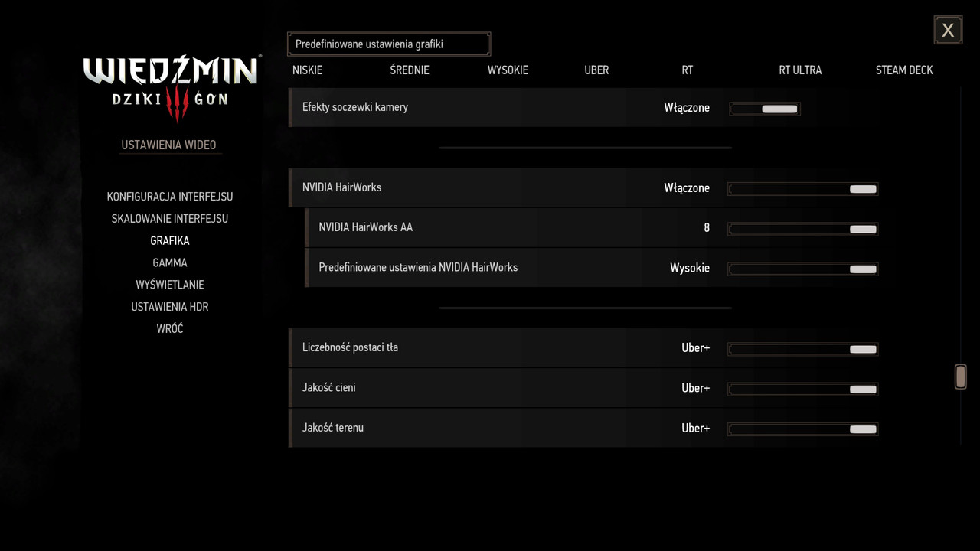Click WRÓĆ to go back
This screenshot has width=980, height=551.
coord(170,329)
